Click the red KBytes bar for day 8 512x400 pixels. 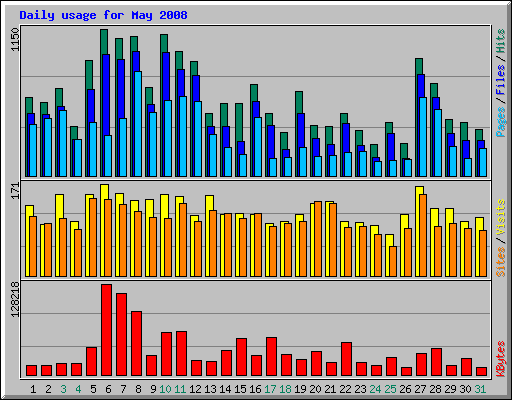[x=136, y=344]
